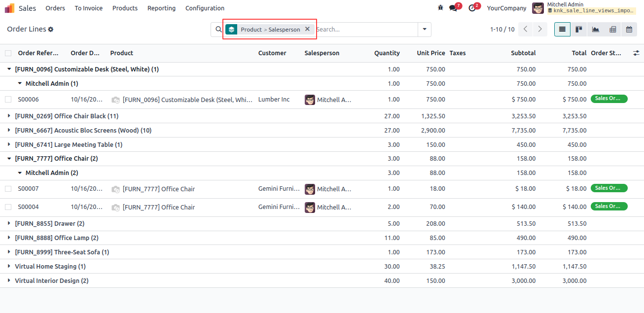Open the debug bug icon menu
Image resolution: width=644 pixels, height=313 pixels.
pos(440,8)
